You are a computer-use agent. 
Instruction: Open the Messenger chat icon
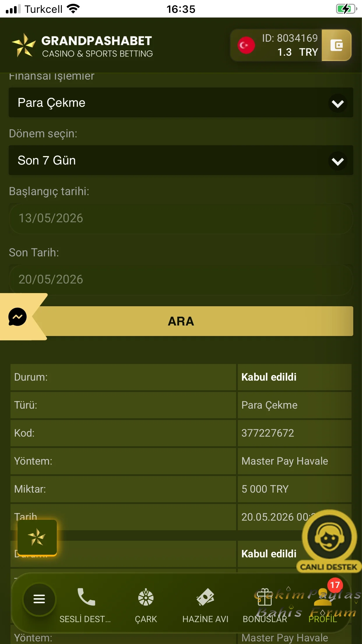(17, 317)
